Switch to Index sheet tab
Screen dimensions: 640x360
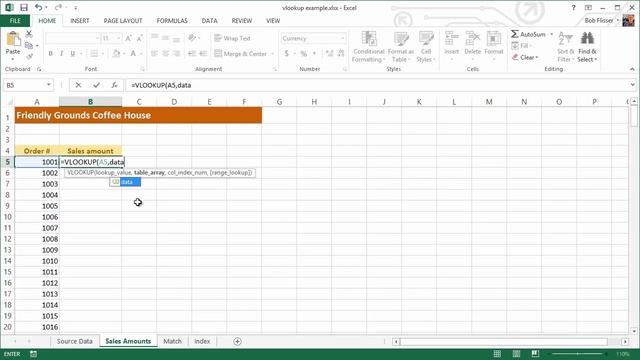coord(202,341)
